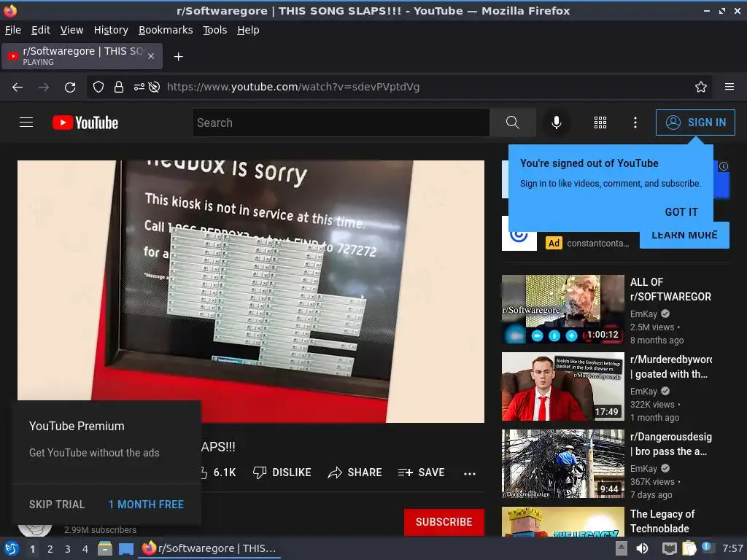Switch to workspace 2

(50, 549)
